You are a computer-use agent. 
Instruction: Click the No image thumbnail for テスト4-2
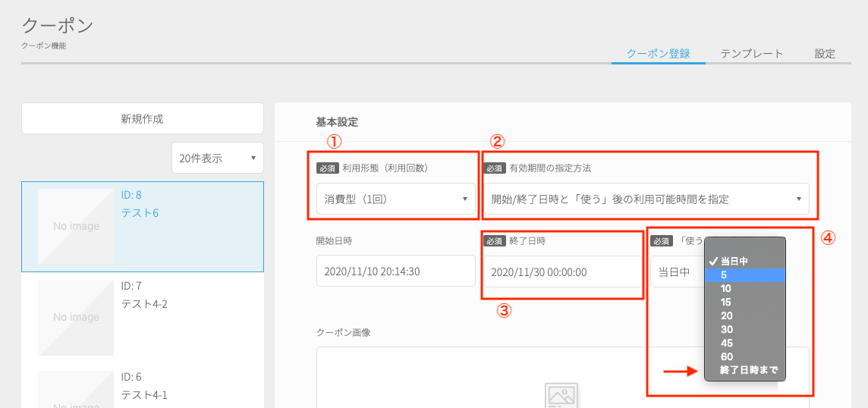pyautogui.click(x=76, y=317)
